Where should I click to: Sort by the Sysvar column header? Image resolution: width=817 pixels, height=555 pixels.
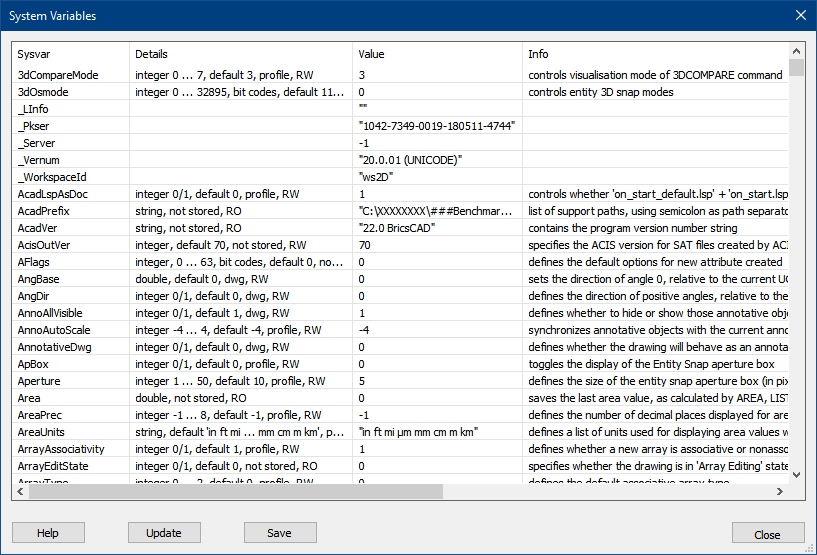pos(70,54)
